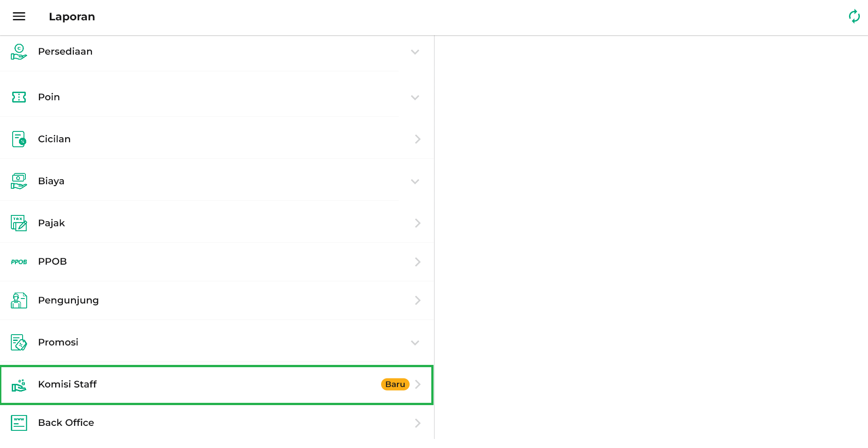Click the Baru badge on Komisi Staff
Viewport: 868px width, 448px height.
point(395,384)
